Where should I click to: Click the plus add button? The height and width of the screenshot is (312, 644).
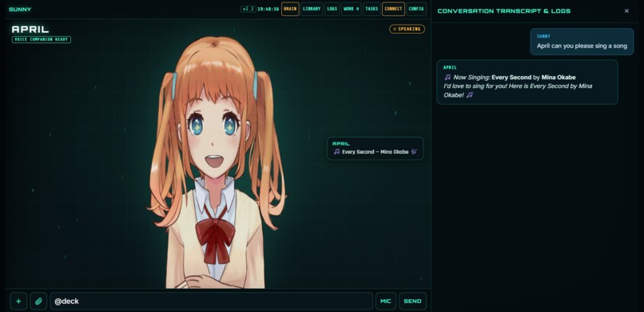coord(18,302)
